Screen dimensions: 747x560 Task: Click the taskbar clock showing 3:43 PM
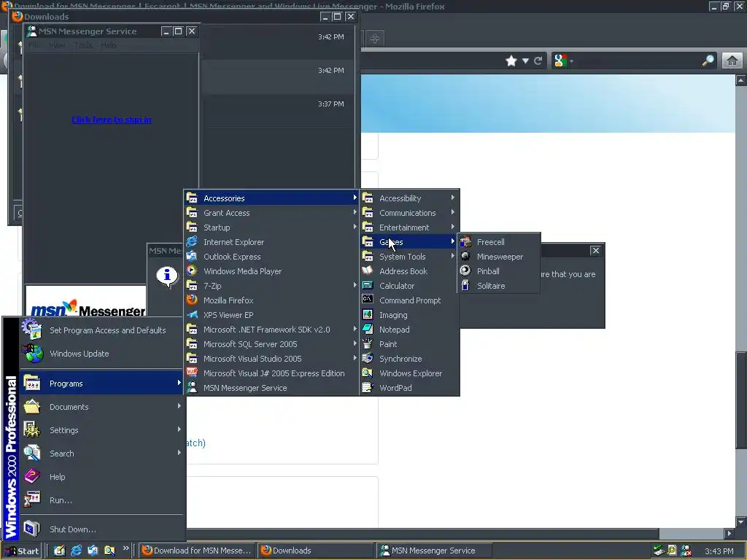click(x=719, y=551)
